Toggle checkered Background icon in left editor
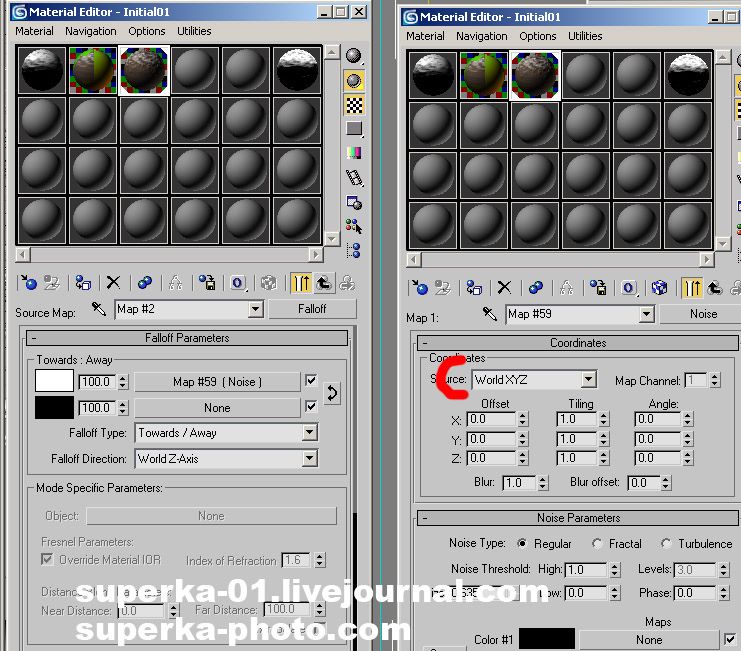 click(x=354, y=104)
